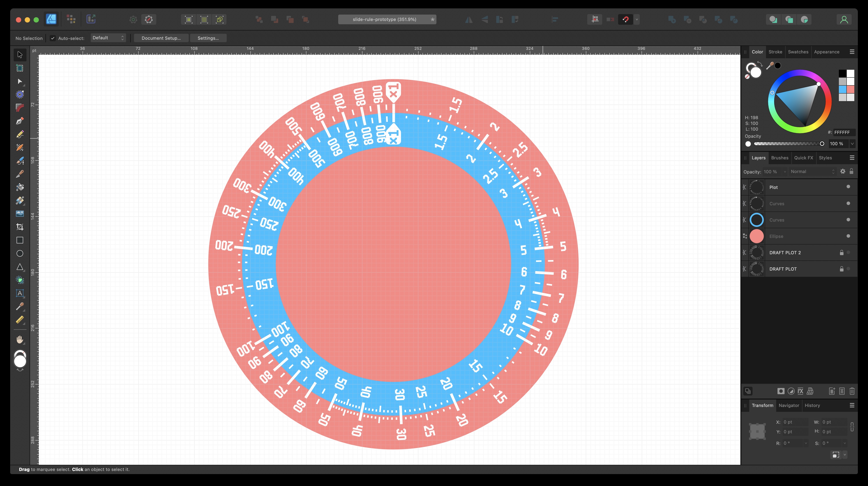Activate the Artistic Text tool
This screenshot has height=486, width=868.
click(x=20, y=293)
